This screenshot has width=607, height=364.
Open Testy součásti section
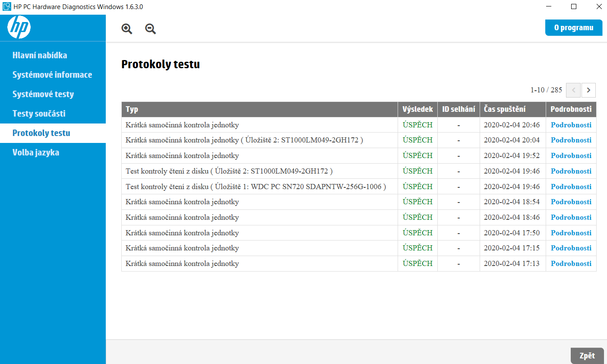point(39,114)
